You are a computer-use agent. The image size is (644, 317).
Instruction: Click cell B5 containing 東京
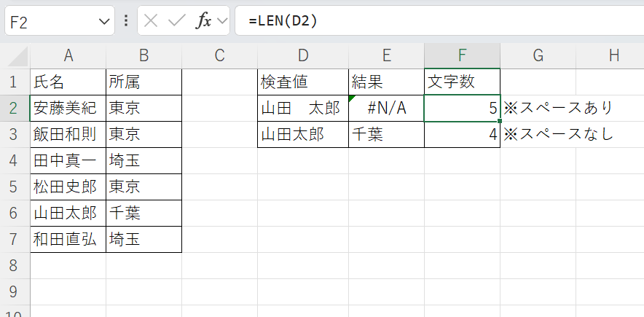point(144,187)
